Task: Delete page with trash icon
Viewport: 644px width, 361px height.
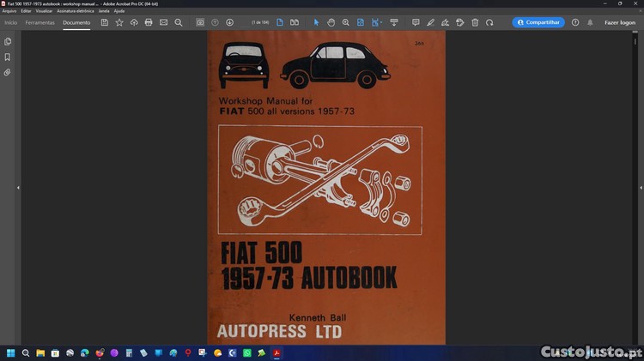Action: click(x=475, y=22)
